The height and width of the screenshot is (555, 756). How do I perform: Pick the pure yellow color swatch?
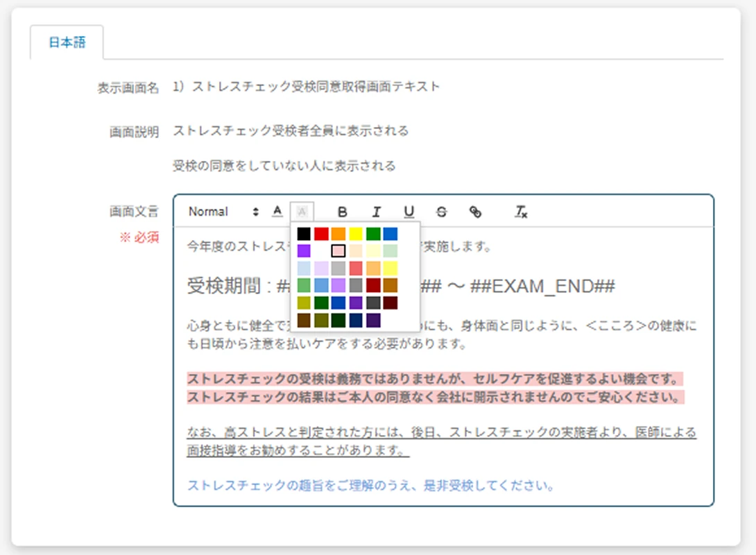click(356, 234)
